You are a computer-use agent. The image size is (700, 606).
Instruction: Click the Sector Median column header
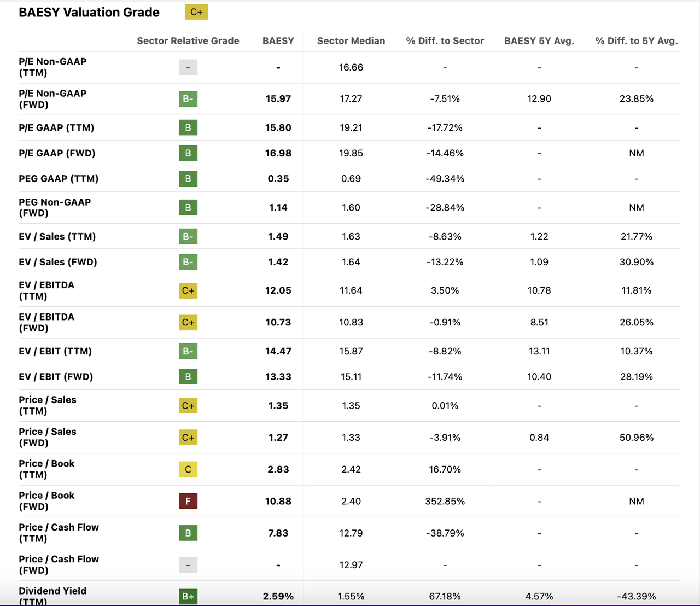pos(351,41)
